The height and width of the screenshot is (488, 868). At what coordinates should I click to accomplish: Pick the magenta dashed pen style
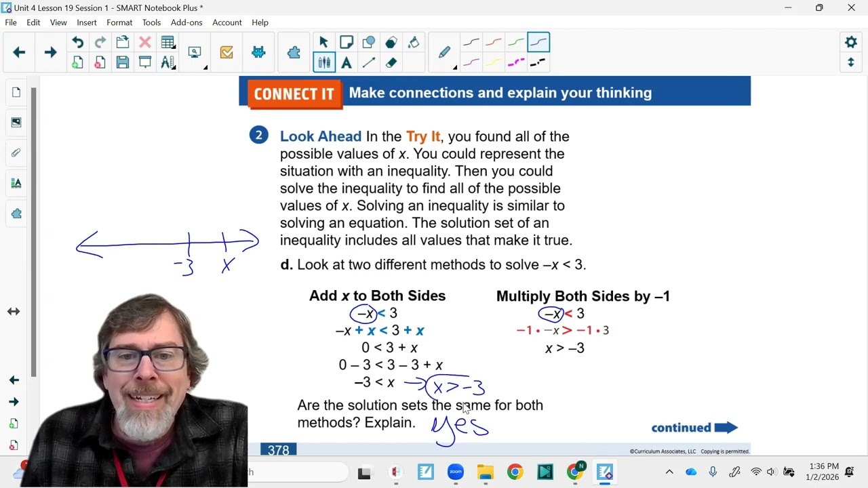(515, 63)
